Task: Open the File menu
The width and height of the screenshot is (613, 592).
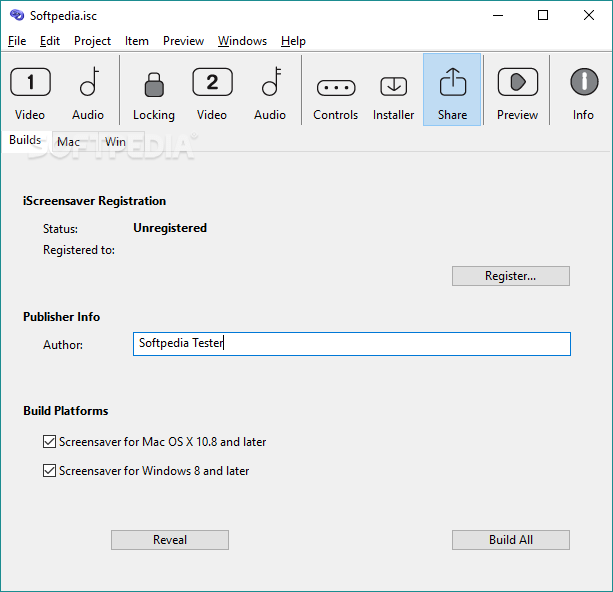Action: click(x=17, y=41)
